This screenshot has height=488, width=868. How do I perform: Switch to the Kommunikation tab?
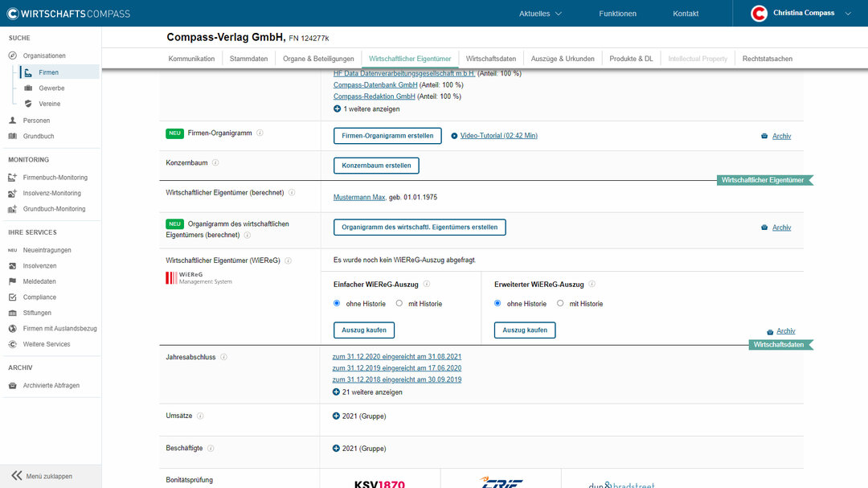point(191,59)
